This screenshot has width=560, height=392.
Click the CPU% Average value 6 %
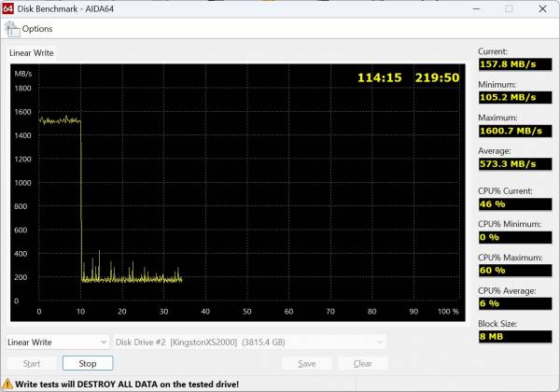click(x=515, y=303)
